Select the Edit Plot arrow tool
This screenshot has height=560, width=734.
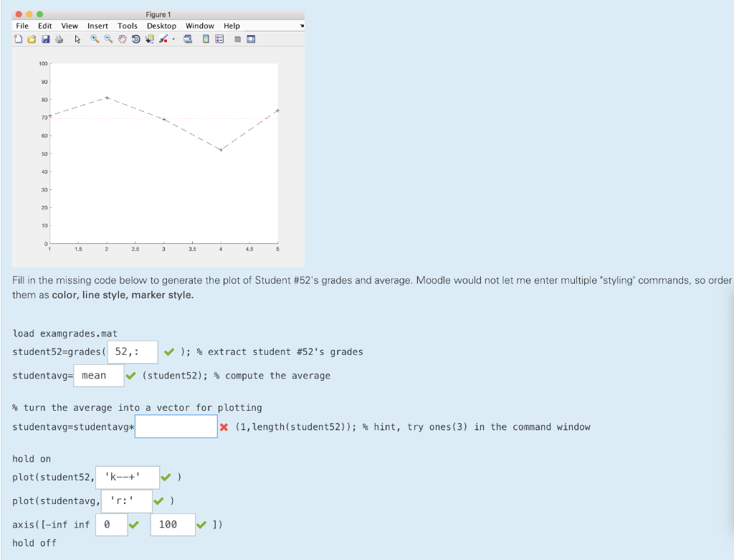(x=77, y=39)
